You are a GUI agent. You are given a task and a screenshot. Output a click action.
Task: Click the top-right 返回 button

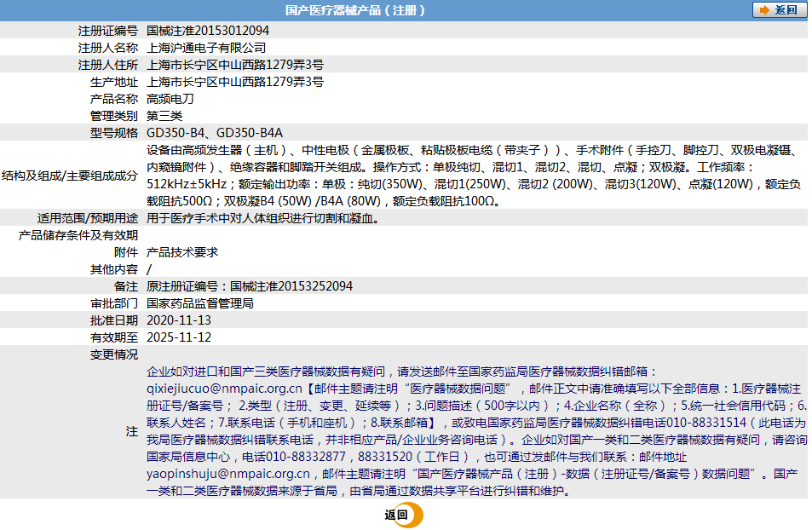pyautogui.click(x=778, y=9)
